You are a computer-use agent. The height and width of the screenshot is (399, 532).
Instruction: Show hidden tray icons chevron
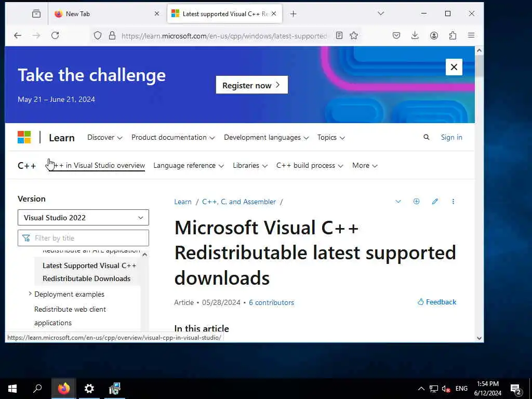point(421,389)
